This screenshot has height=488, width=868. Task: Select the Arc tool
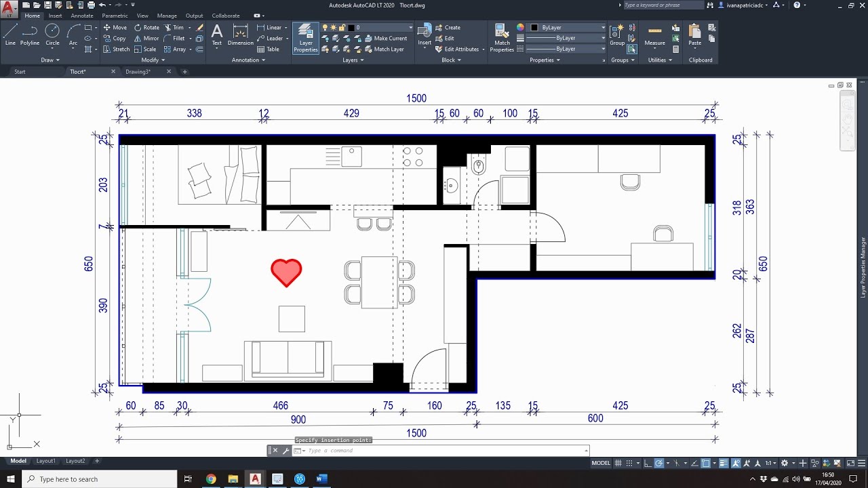click(x=73, y=35)
